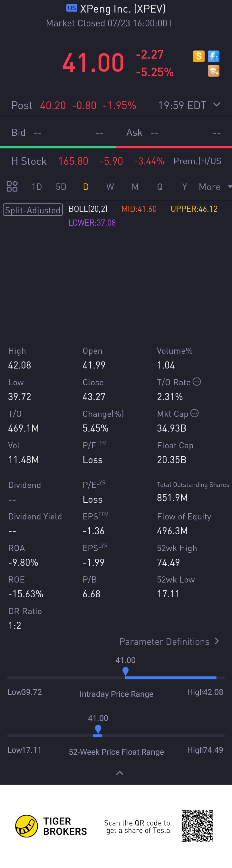Click the US market flag badge
The image size is (232, 868).
point(72,8)
